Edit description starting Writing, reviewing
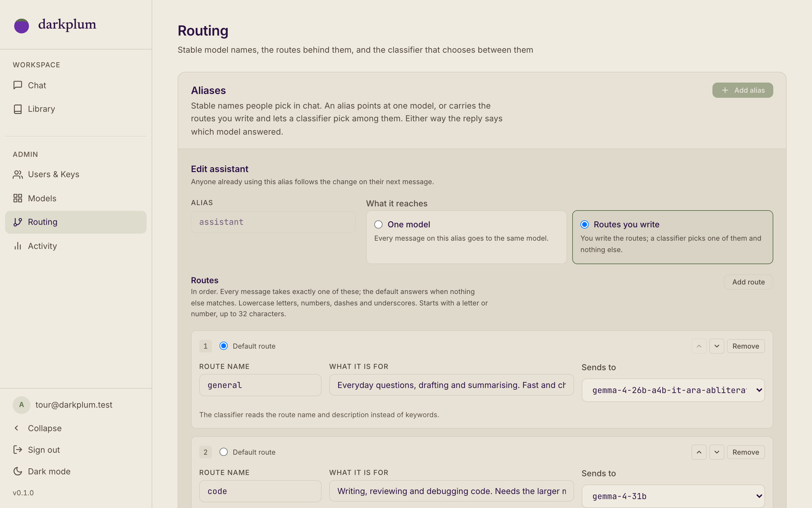The height and width of the screenshot is (508, 812). 451,491
